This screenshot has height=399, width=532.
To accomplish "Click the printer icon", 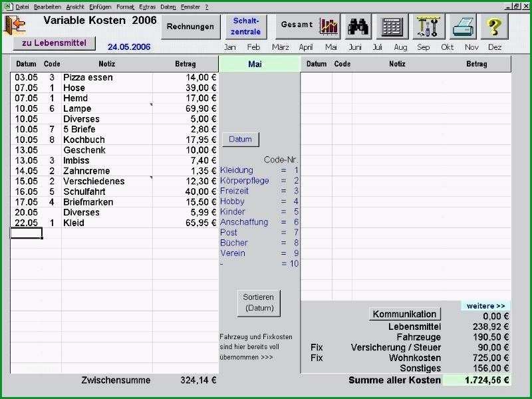I will click(462, 27).
